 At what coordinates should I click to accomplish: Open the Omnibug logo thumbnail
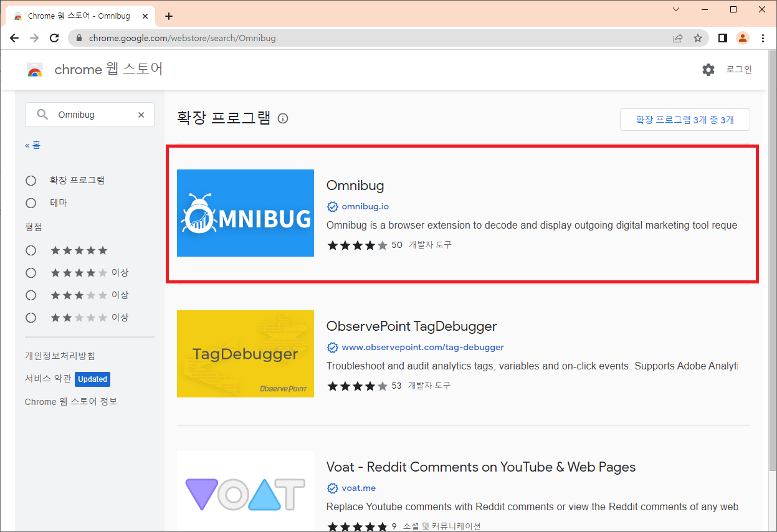coord(245,213)
